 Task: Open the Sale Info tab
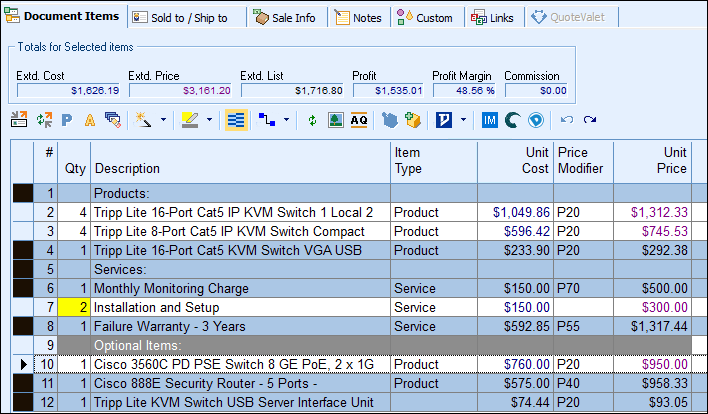[287, 18]
